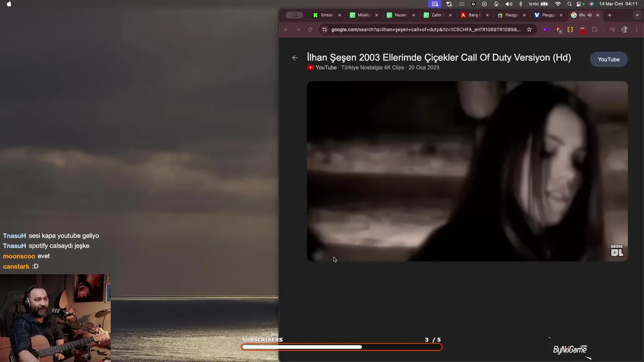
Task: Click the battery status indicator
Action: coord(538,4)
